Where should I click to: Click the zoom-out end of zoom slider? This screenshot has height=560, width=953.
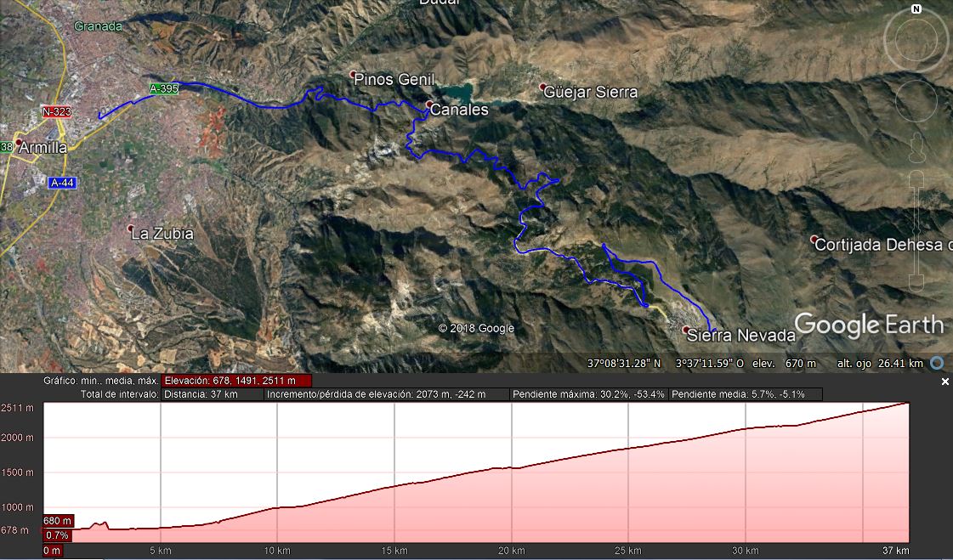pyautogui.click(x=916, y=283)
